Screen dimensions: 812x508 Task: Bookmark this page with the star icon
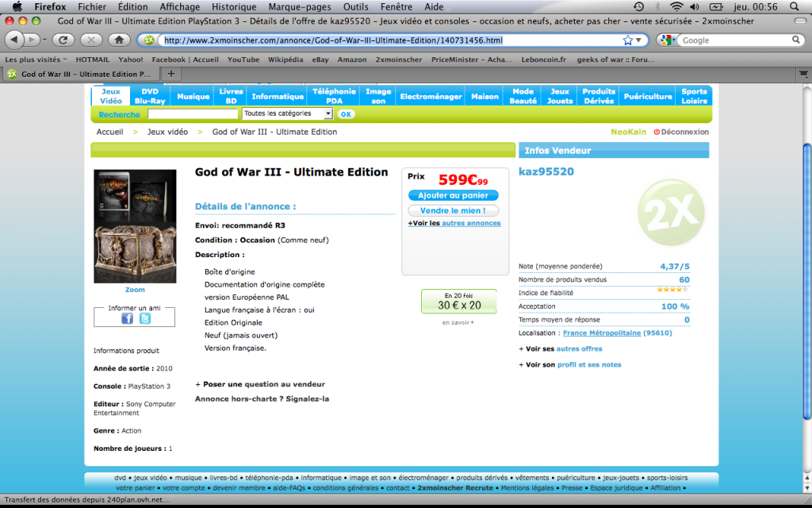point(628,40)
